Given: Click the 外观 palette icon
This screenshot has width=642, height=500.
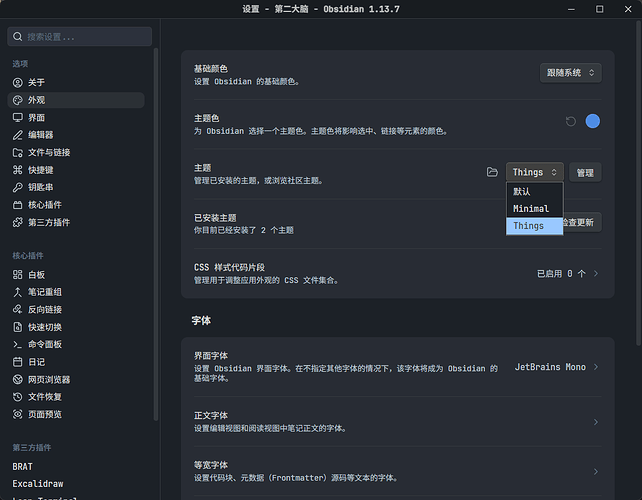Looking at the screenshot, I should pyautogui.click(x=18, y=100).
